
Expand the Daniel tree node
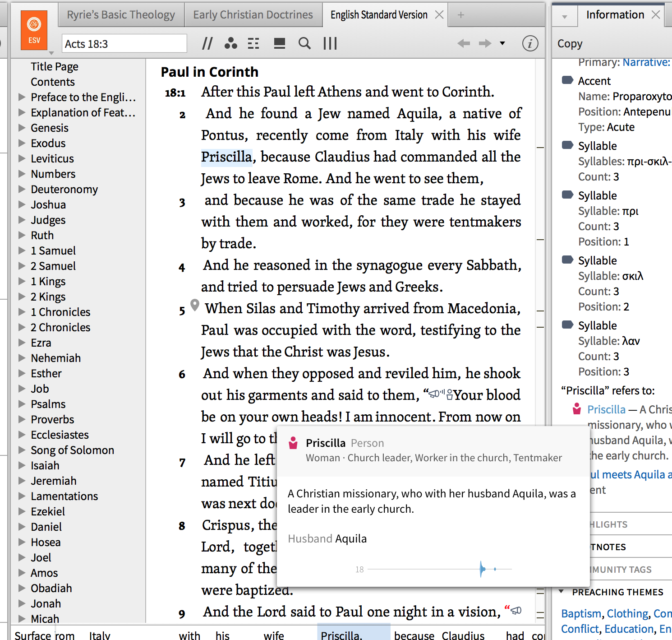(22, 527)
